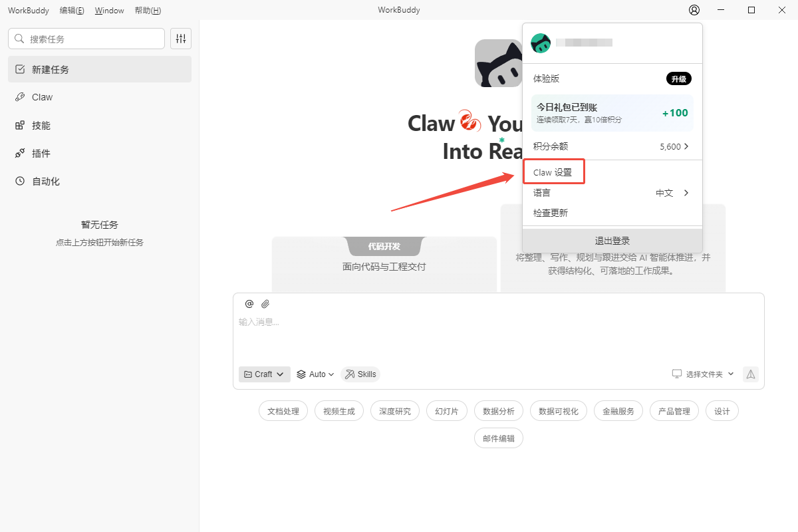Expand 积分余额 5,600 chevron
Viewport: 798px width, 532px height.
point(686,146)
